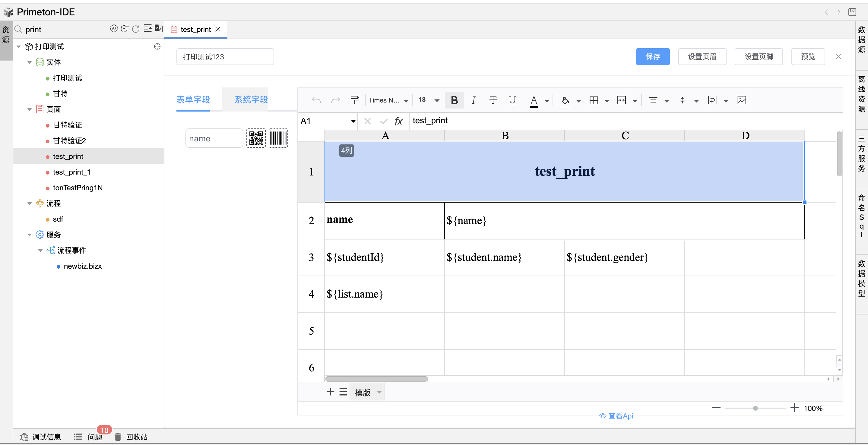868x445 pixels.
Task: Toggle italic text formatting
Action: 474,100
